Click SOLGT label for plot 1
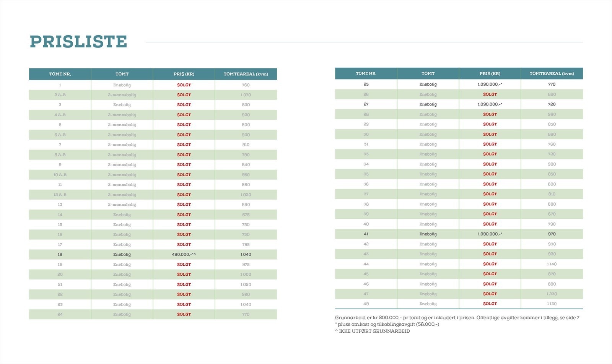This screenshot has width=612, height=364. click(x=184, y=85)
